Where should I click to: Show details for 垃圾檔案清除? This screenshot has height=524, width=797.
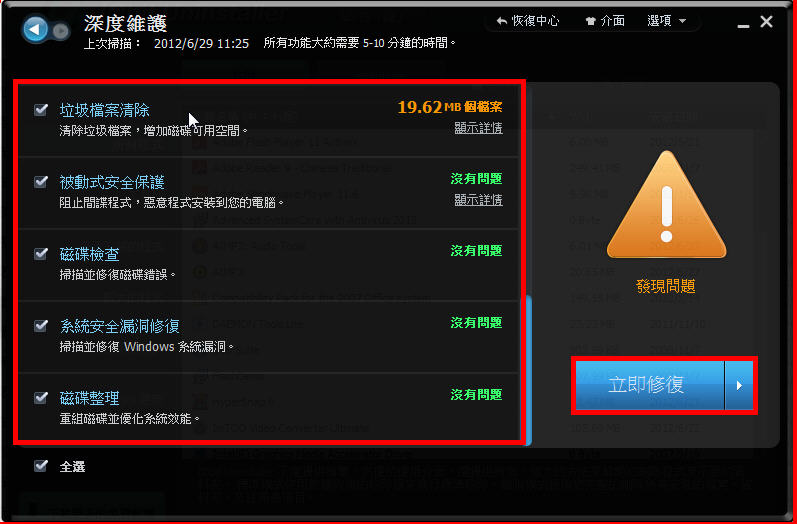coord(478,128)
